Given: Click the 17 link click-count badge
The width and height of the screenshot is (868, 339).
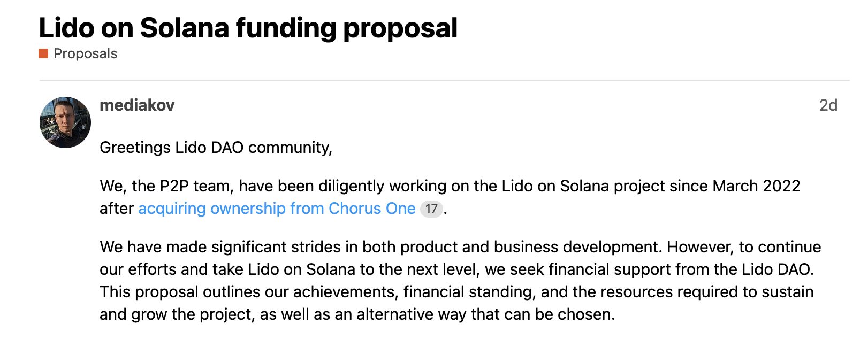Looking at the screenshot, I should coord(431,209).
